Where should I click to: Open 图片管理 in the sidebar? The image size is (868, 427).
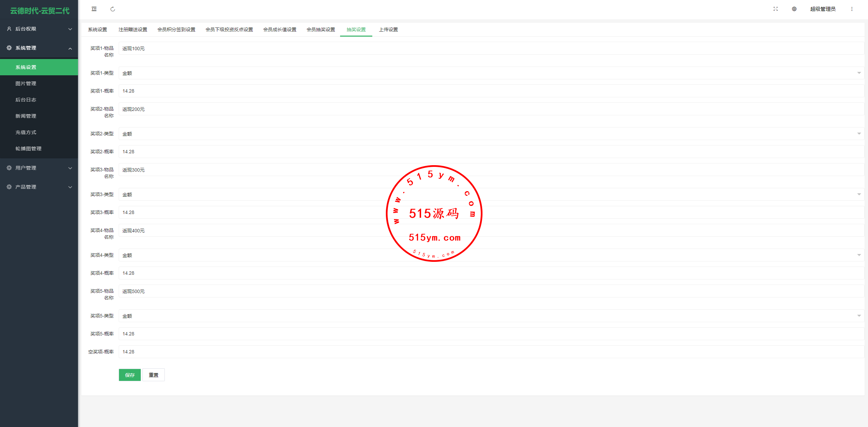(x=26, y=83)
